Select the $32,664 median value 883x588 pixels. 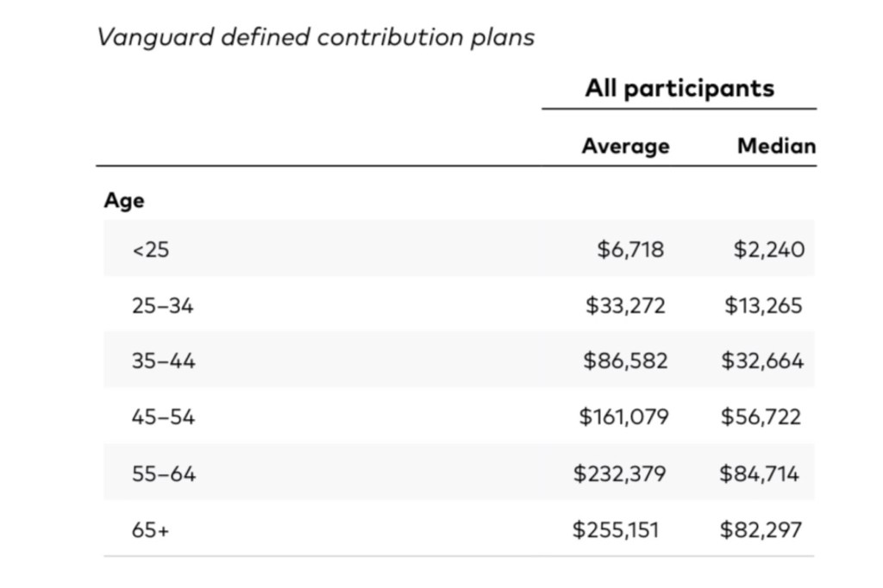coord(762,361)
